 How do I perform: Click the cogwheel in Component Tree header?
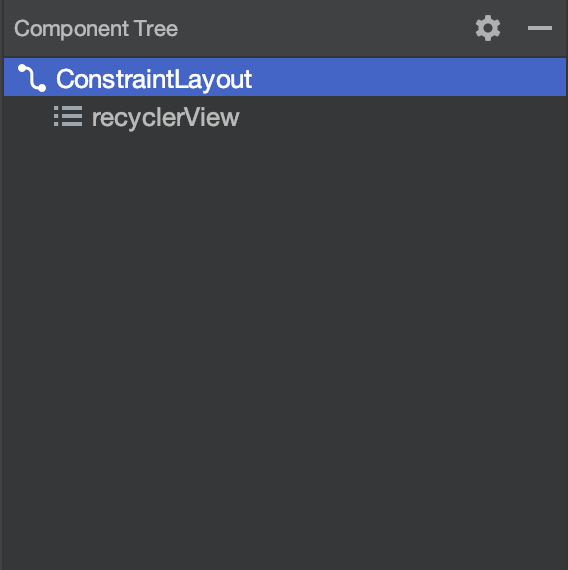(x=488, y=28)
